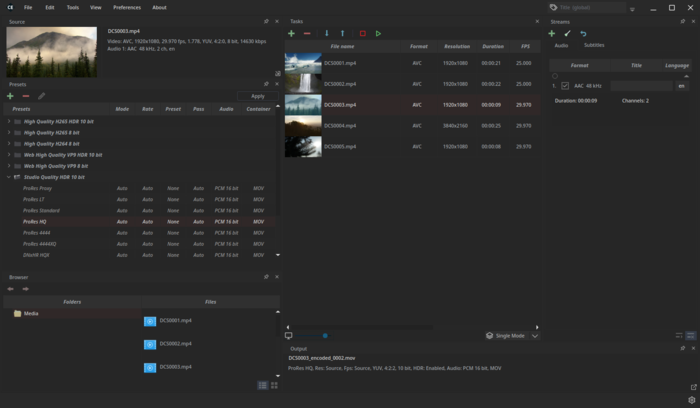
Task: Edit the selected preset with the pencil icon
Action: 41,96
